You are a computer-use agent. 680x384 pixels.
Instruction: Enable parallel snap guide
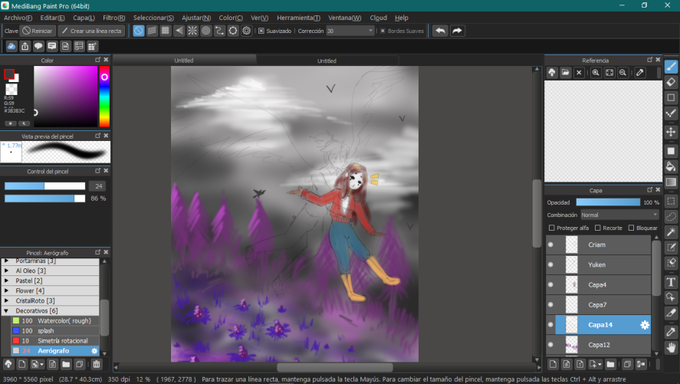[x=152, y=31]
